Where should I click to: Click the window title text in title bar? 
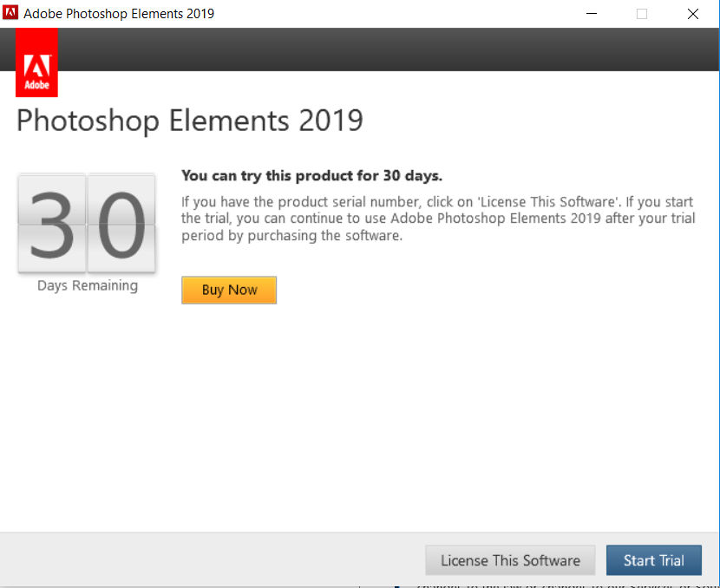coord(119,14)
